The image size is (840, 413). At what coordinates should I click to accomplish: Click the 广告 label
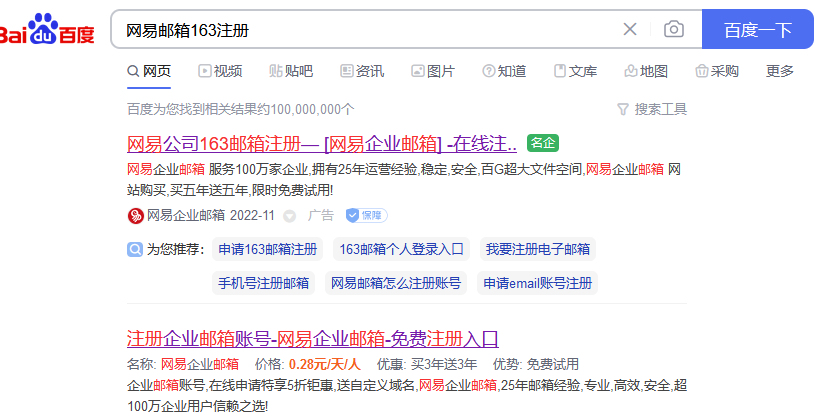click(320, 215)
